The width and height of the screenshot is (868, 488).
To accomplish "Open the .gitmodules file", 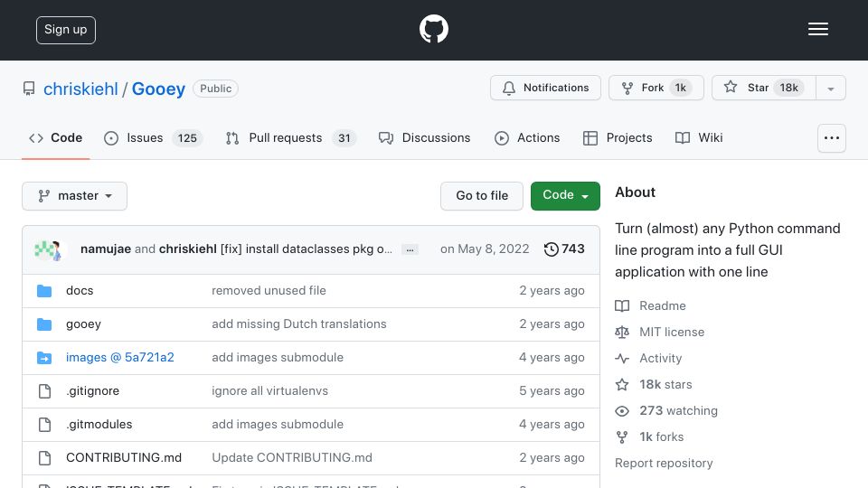I will coord(99,425).
